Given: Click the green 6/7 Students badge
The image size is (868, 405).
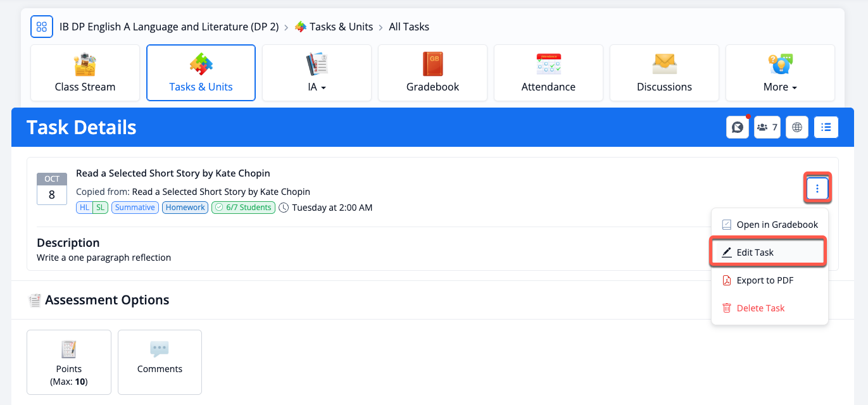Looking at the screenshot, I should click(243, 207).
